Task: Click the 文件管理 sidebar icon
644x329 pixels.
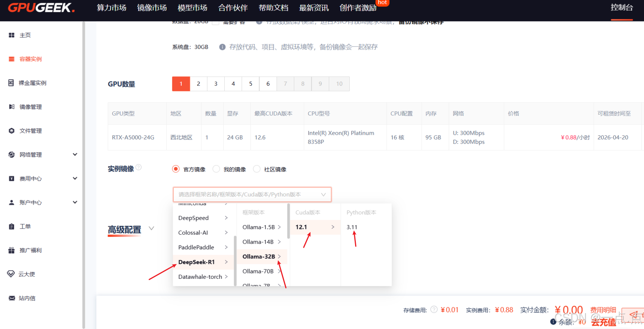Action: pyautogui.click(x=12, y=131)
